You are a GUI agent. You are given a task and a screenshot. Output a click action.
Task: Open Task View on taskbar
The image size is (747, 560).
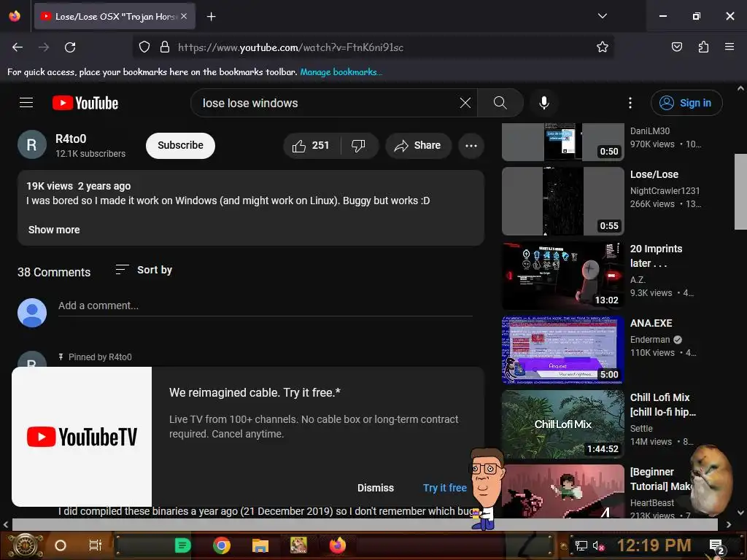(x=96, y=545)
